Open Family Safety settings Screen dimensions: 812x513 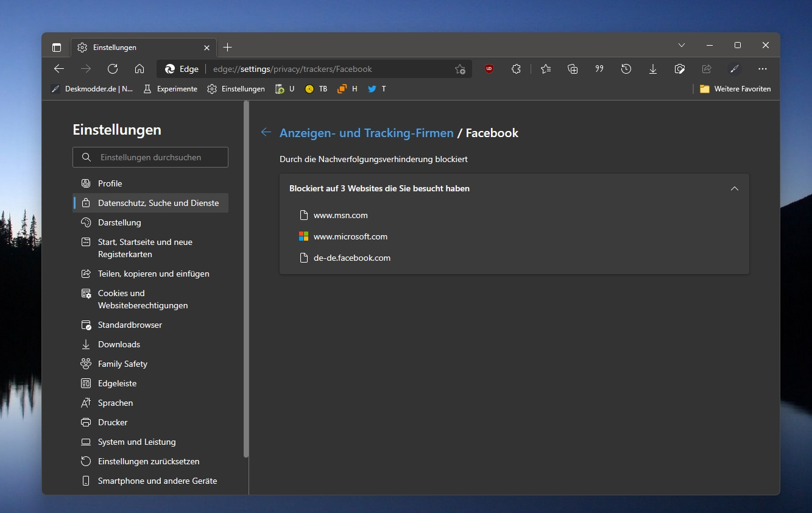[150, 364]
